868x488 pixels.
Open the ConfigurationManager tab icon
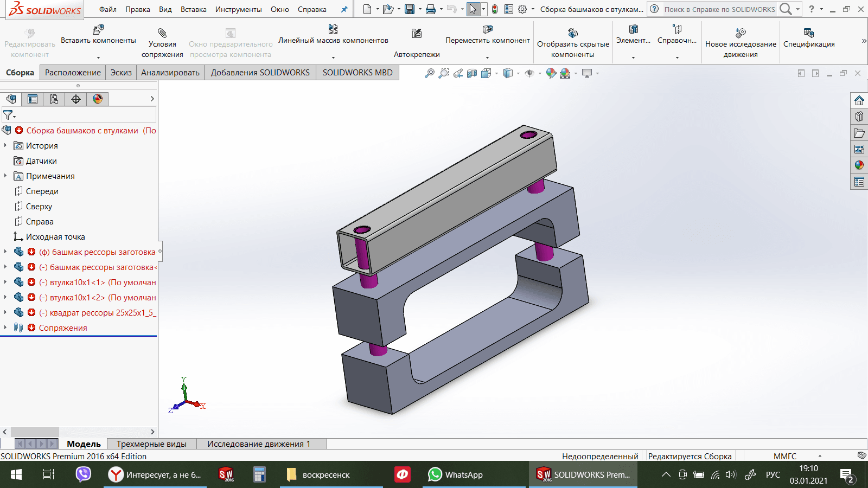pyautogui.click(x=54, y=99)
